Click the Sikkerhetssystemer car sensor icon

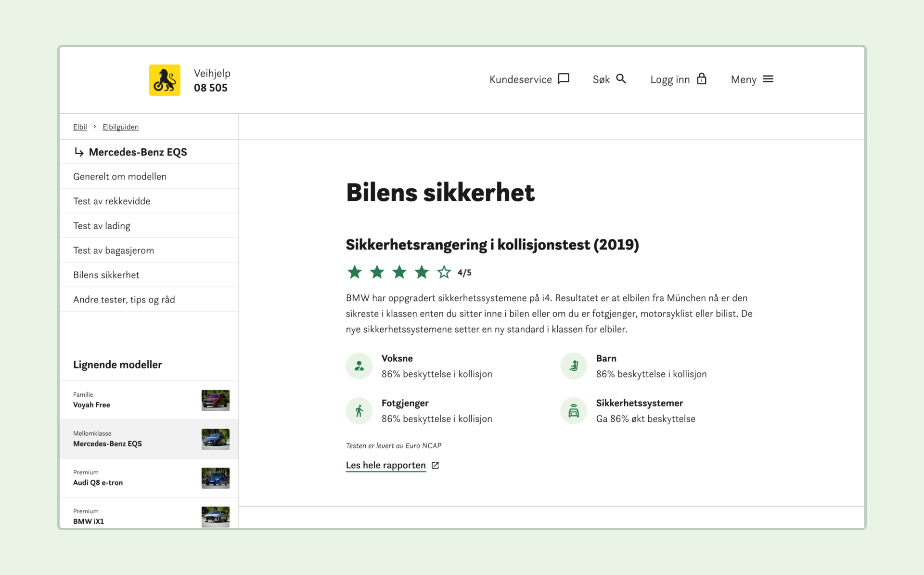574,411
